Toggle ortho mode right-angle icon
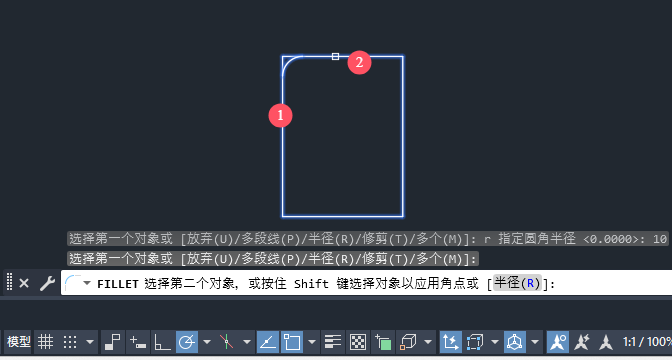672x360 pixels. point(162,342)
